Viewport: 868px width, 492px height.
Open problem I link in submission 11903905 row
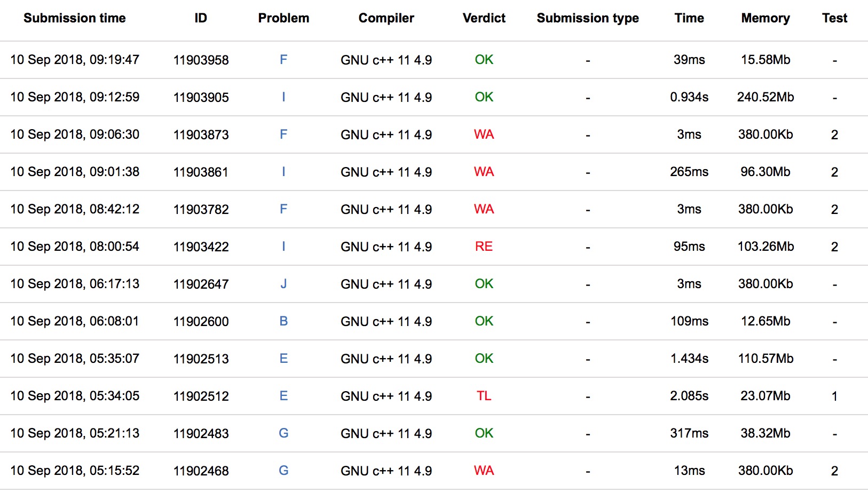(283, 97)
